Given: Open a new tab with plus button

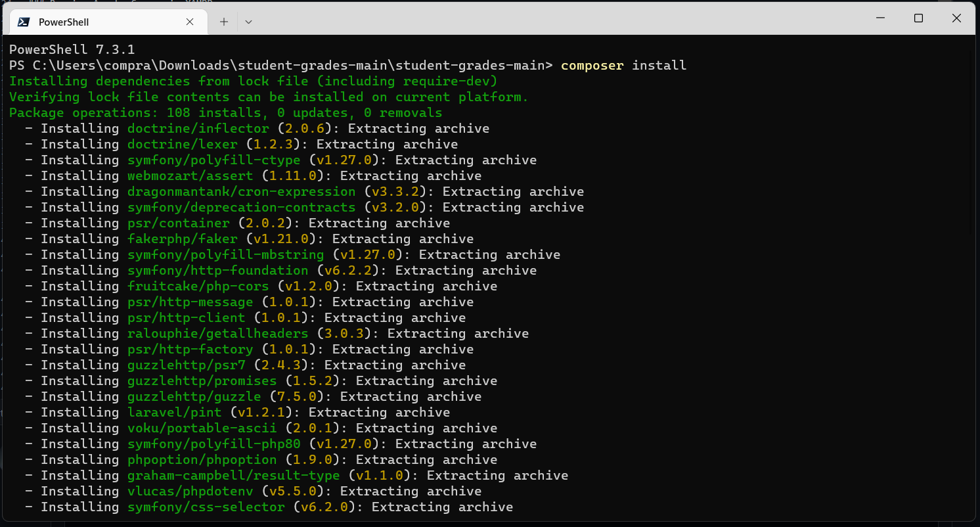Looking at the screenshot, I should [x=223, y=22].
